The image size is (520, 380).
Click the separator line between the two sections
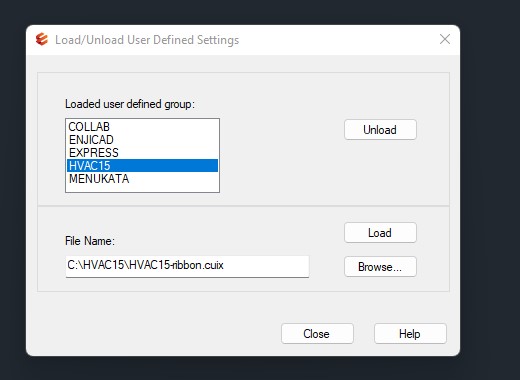tap(243, 206)
